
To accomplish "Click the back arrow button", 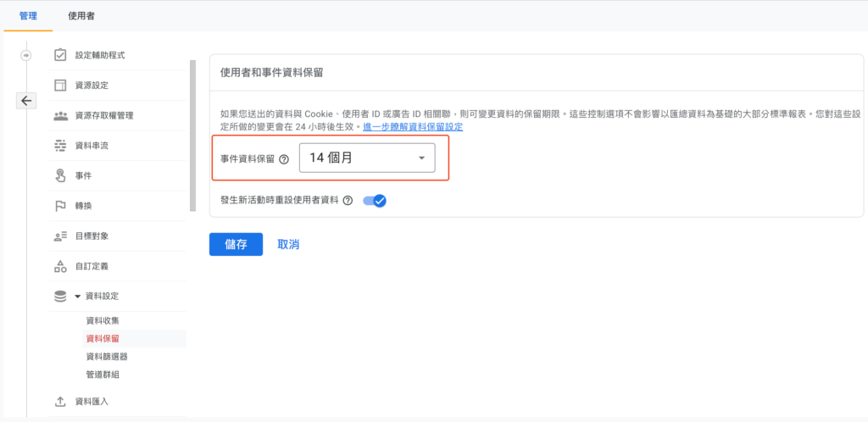I will 26,101.
